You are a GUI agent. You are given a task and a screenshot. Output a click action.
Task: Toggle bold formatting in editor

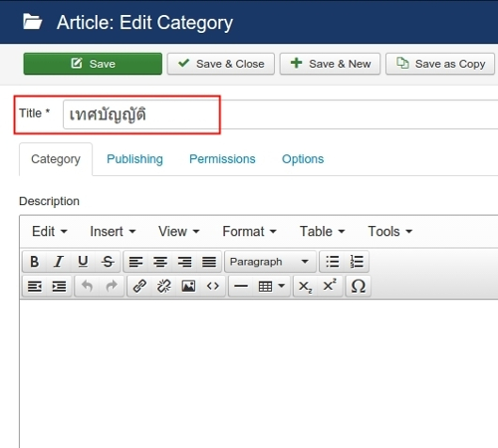(x=35, y=262)
